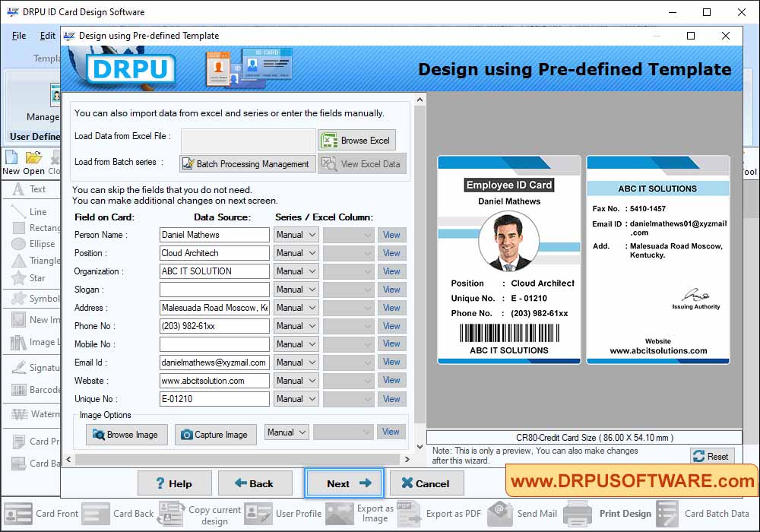Open Mobile No data source dropdown
Viewport: 760px width, 532px height.
[x=296, y=344]
